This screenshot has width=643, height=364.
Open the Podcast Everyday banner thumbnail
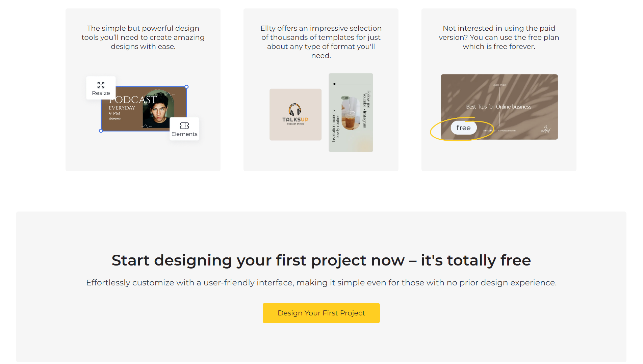[144, 109]
